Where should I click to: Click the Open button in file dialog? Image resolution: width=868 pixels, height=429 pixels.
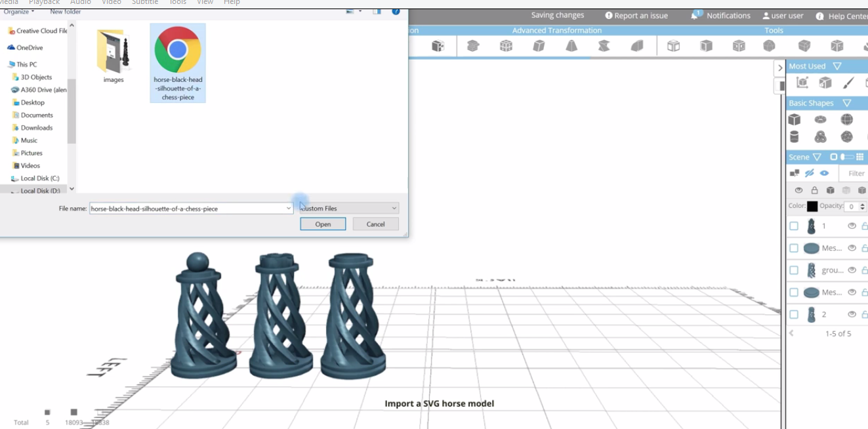click(323, 224)
